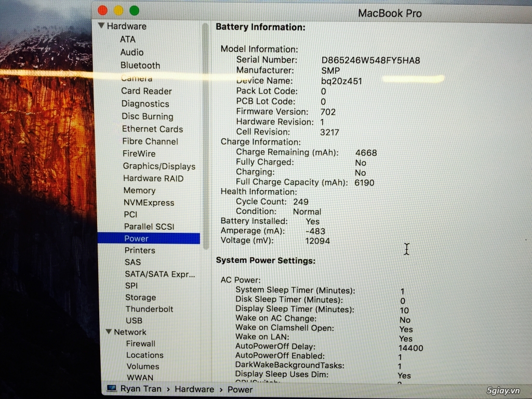This screenshot has width=532, height=399.
Task: Click Power in the path bar
Action: (240, 390)
